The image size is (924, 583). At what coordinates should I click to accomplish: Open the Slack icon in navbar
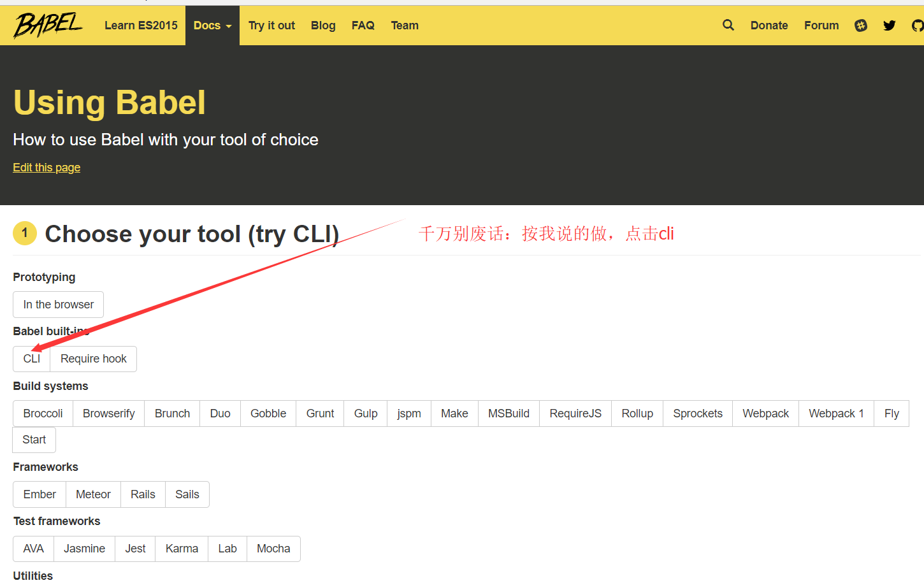861,25
